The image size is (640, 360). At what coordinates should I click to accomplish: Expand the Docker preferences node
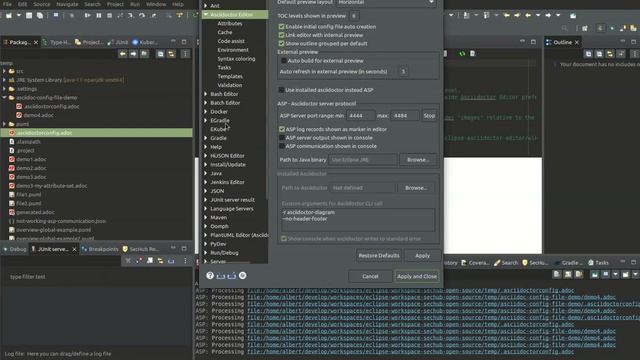206,111
